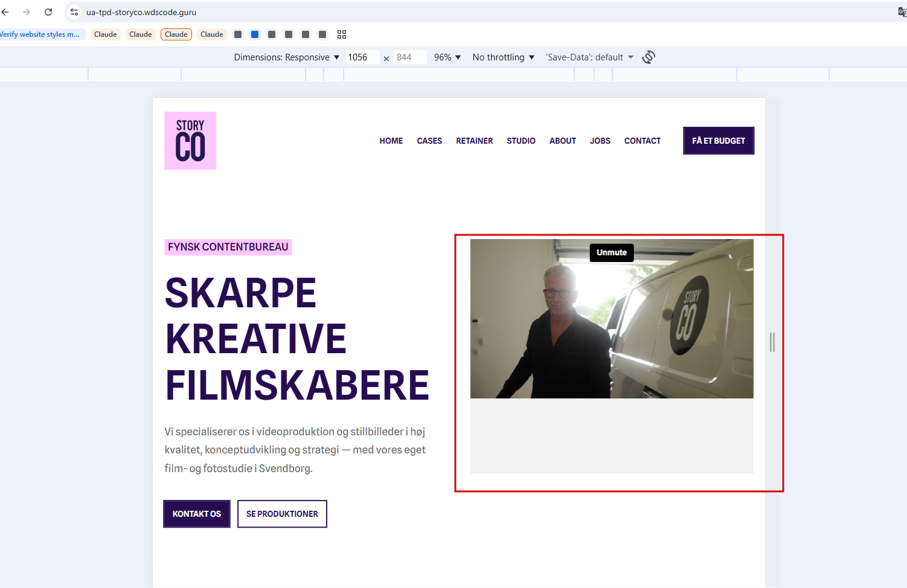907x588 pixels.
Task: Select the outlined Claude tab
Action: tap(176, 34)
